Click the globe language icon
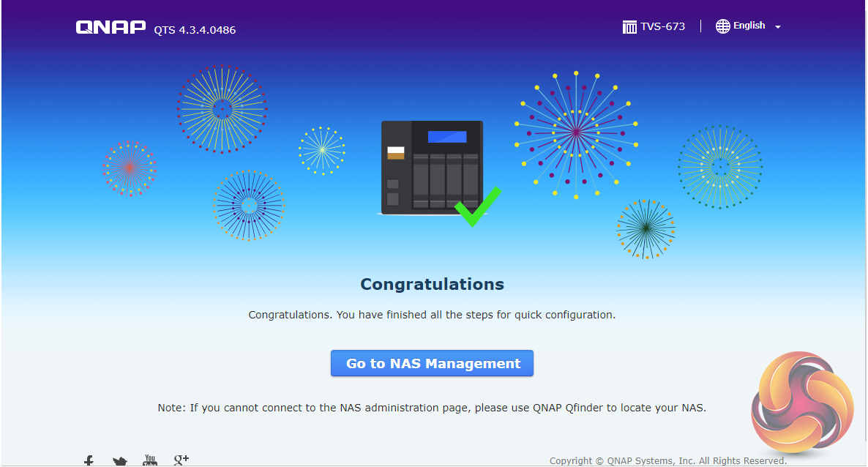The width and height of the screenshot is (868, 467). tap(722, 26)
